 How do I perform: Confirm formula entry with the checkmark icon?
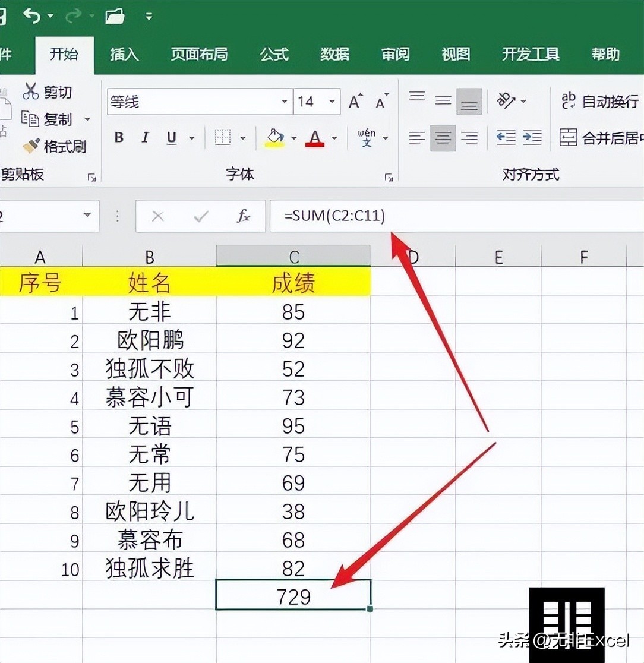pos(200,216)
